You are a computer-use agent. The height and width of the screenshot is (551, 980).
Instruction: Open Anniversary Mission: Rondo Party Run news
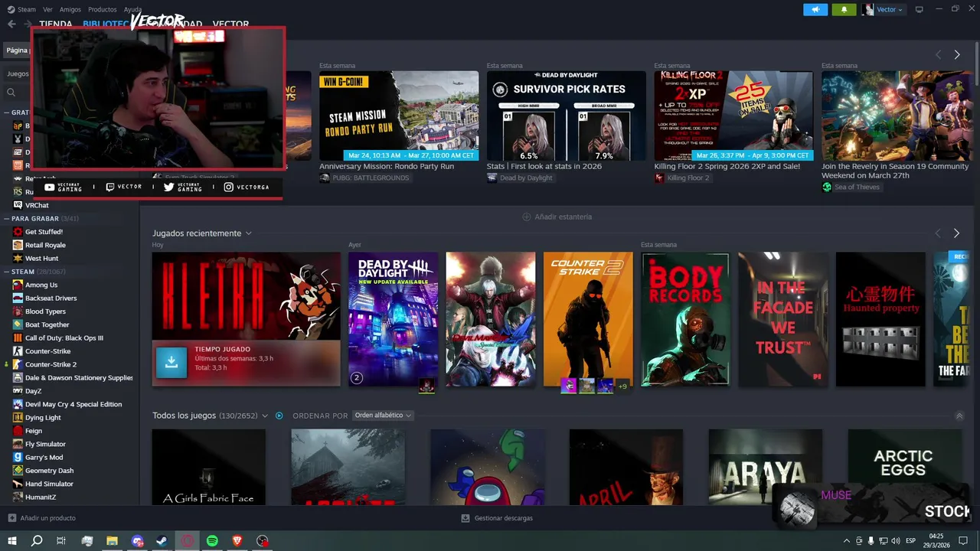[387, 166]
